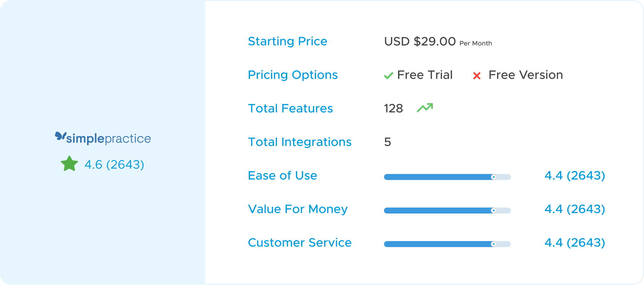644x285 pixels.
Task: Click the Value For Money 4.4 score
Action: (574, 209)
